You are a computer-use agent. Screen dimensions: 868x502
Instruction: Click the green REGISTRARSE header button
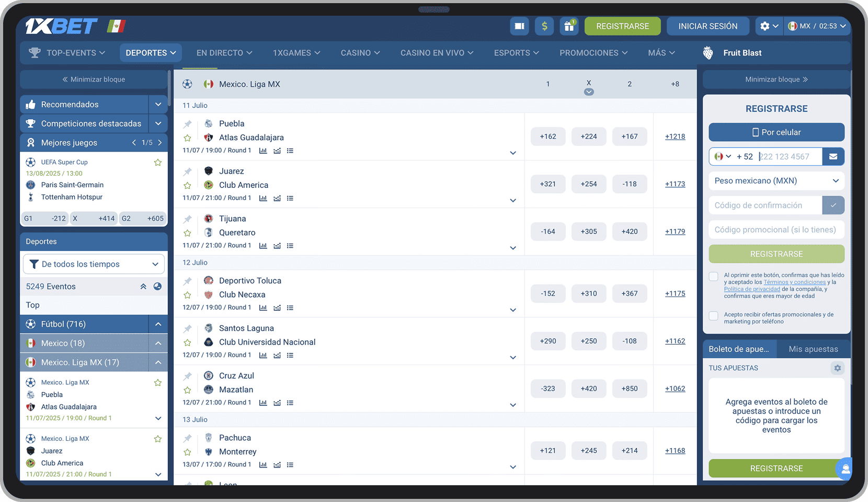622,26
